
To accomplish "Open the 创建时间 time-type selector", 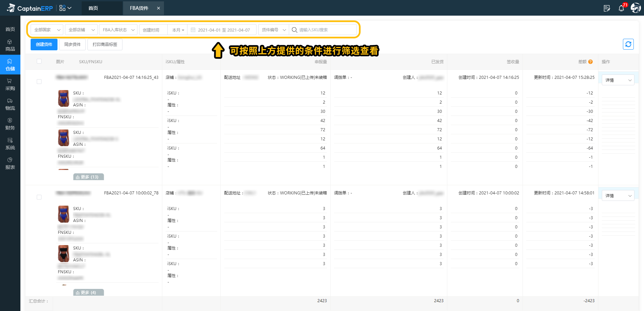I will tap(153, 30).
